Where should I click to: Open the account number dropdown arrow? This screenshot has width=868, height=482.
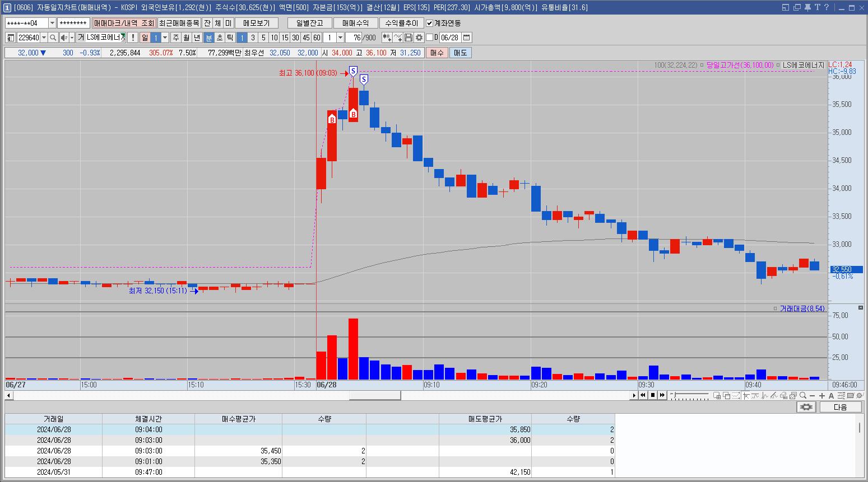[53, 23]
